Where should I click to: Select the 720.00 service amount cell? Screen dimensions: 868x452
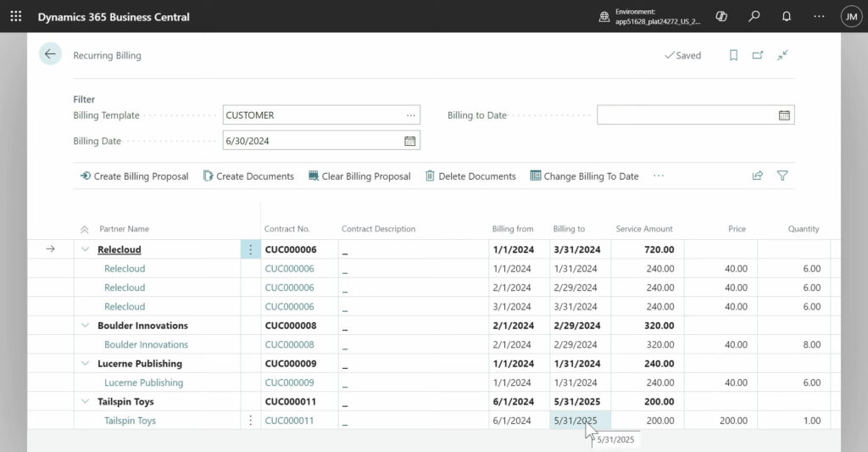(647, 249)
